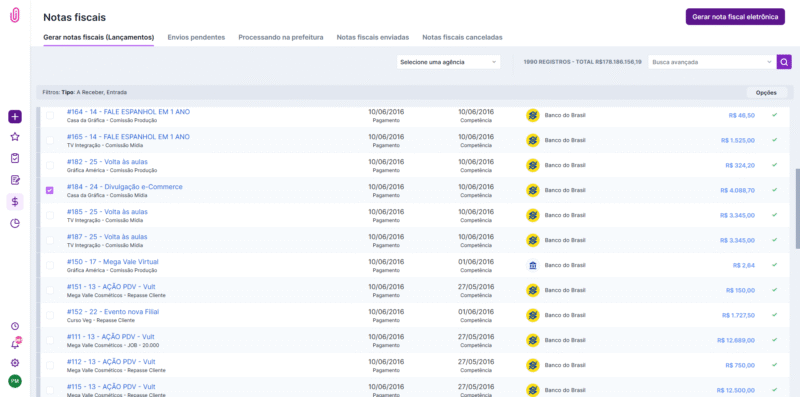The image size is (800, 397).
Task: Click amount R$ 1.727,50
Action: point(738,315)
